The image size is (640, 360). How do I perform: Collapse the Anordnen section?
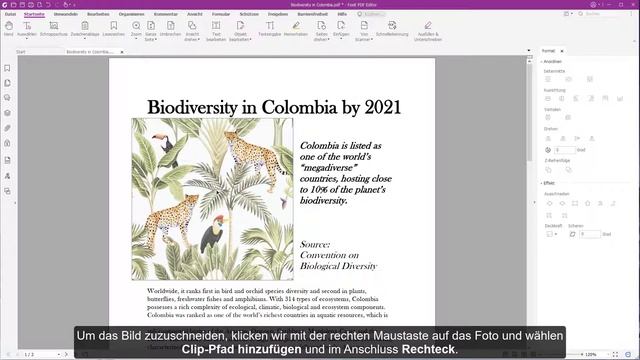tap(542, 62)
